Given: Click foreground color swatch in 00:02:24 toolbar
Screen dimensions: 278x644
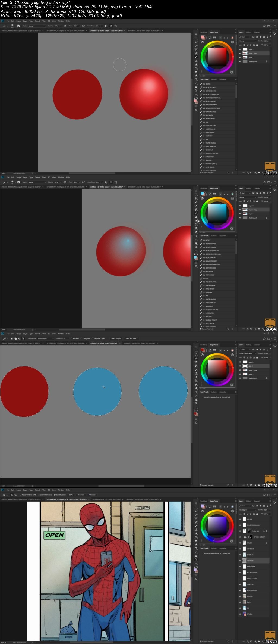Looking at the screenshot, I should click(195, 101).
